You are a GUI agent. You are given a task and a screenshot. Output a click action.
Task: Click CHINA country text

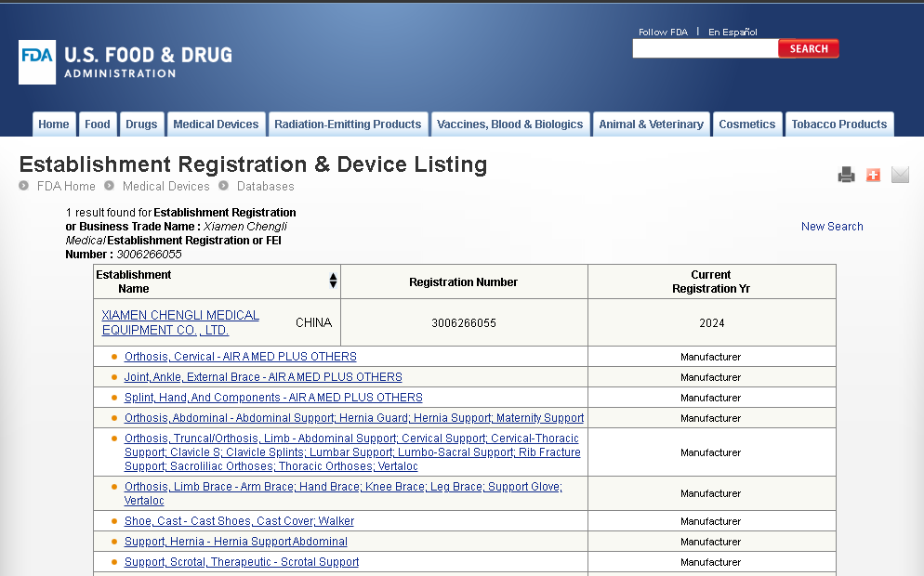pos(313,322)
